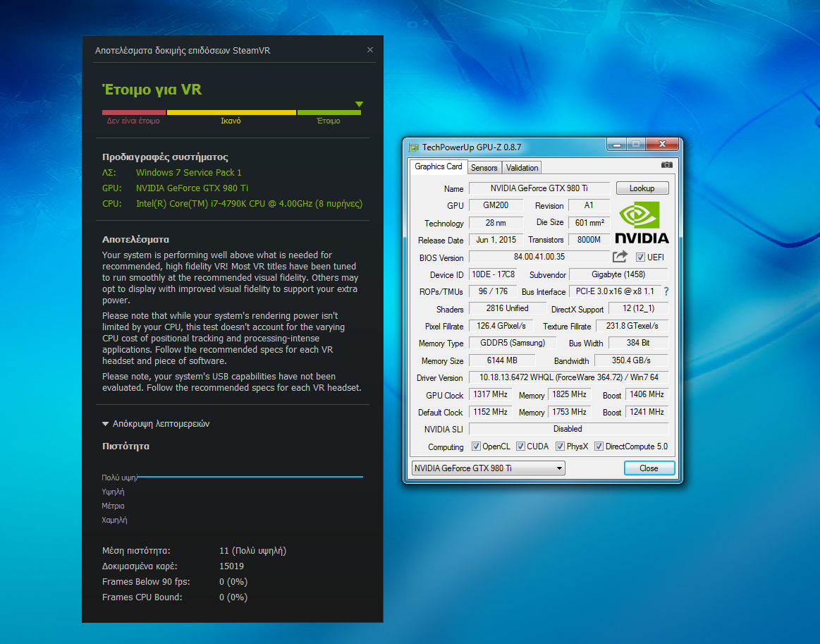The height and width of the screenshot is (644, 820).
Task: Click the NVIDIA SLI field showing Disabled
Action: 568,429
